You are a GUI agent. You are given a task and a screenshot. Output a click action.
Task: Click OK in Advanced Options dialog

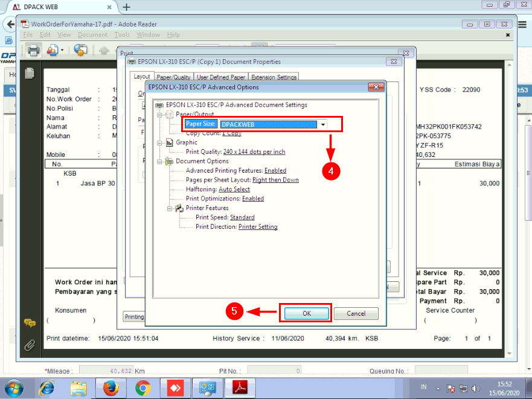(306, 313)
